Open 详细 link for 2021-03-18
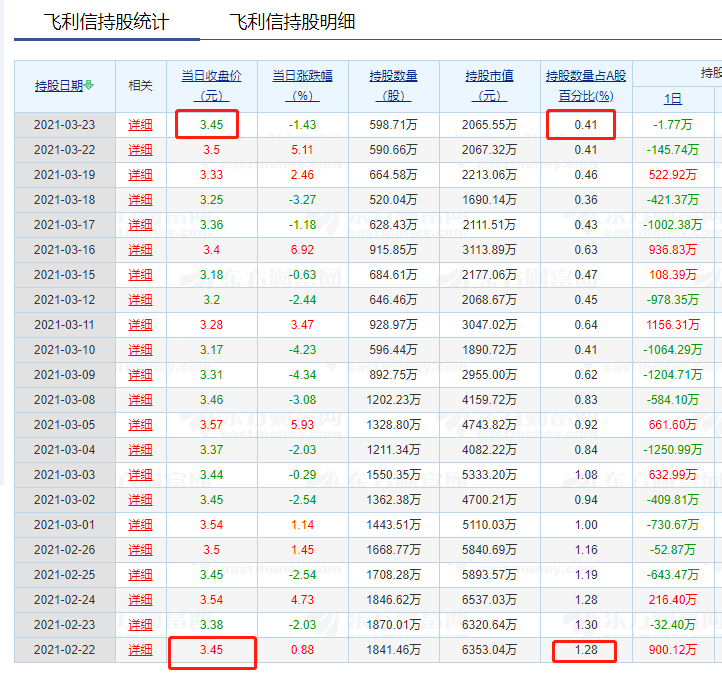The width and height of the screenshot is (722, 682). click(140, 200)
